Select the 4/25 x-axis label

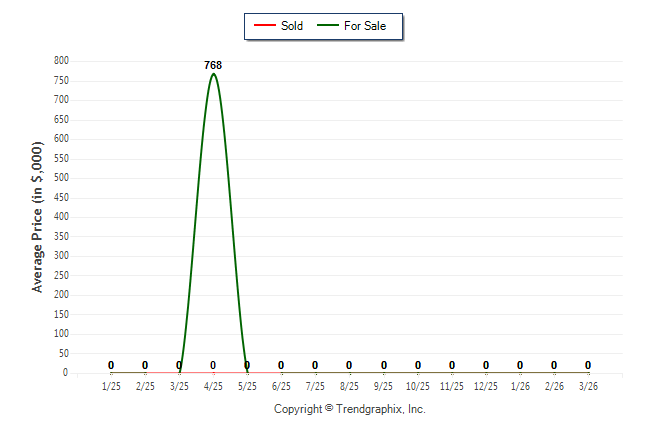pyautogui.click(x=213, y=386)
